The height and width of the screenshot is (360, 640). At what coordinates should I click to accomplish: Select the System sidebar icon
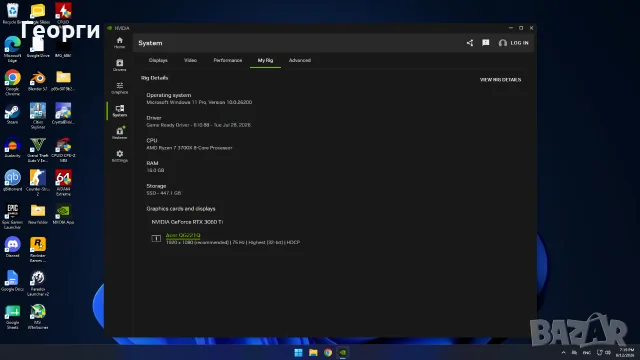120,111
